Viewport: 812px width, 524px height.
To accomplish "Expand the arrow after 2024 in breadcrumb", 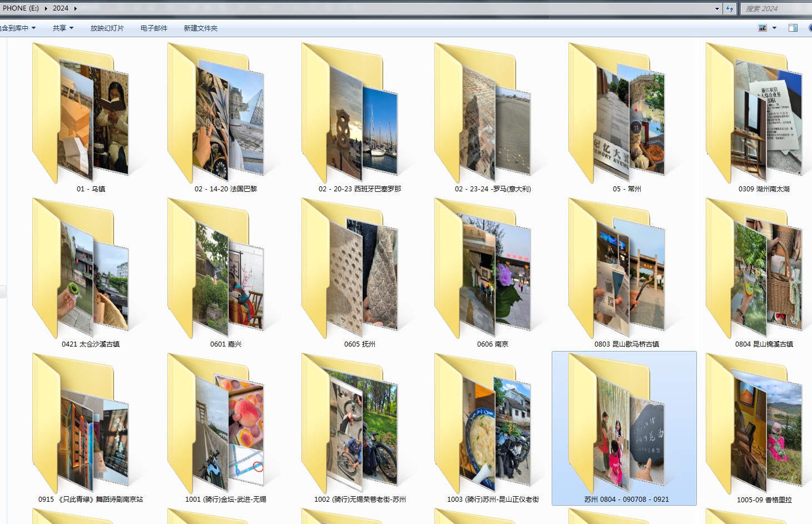I will pos(75,8).
